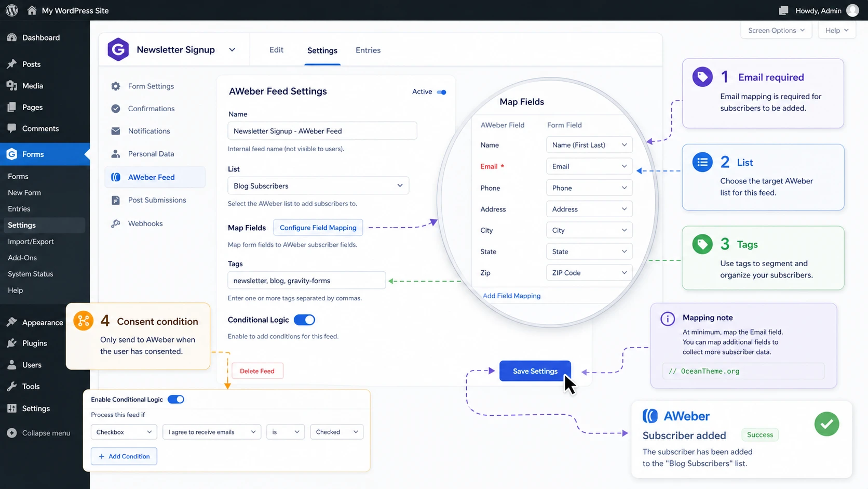Screen dimensions: 868x489
Task: Click the WordPress logo icon
Action: [x=12, y=10]
